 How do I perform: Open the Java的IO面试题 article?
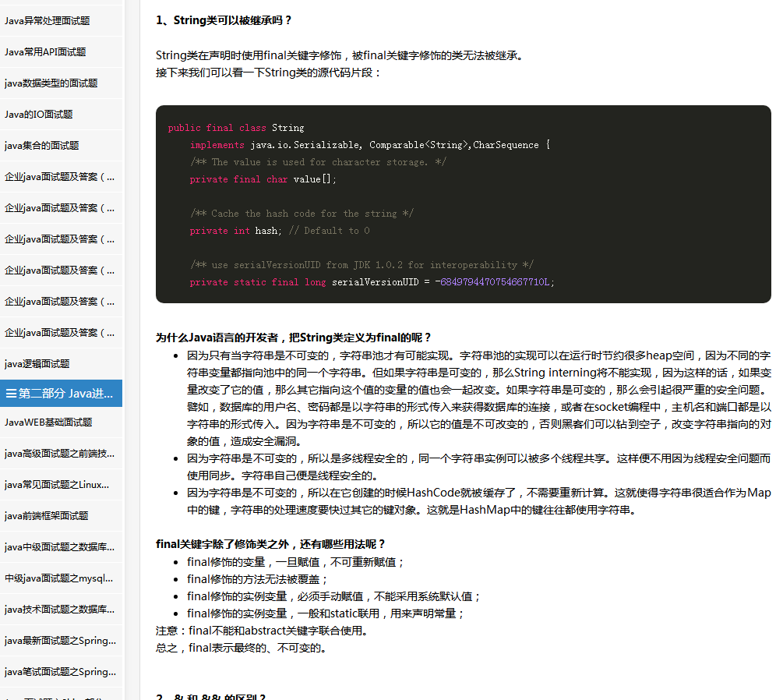click(x=39, y=115)
